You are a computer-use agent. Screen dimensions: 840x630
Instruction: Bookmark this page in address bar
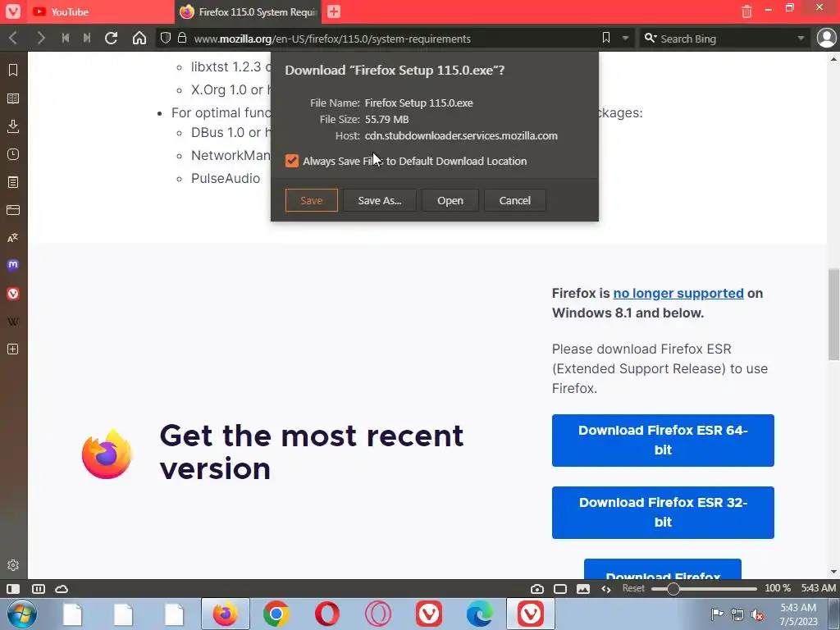click(x=606, y=38)
